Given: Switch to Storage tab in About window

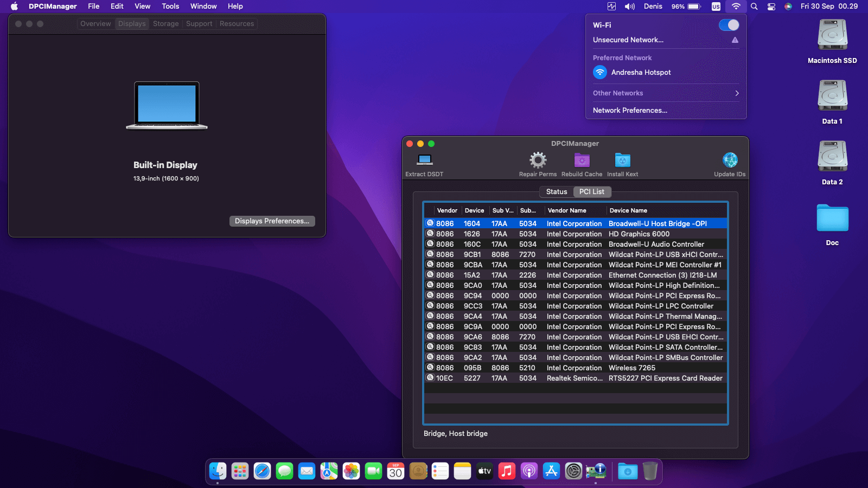Looking at the screenshot, I should 165,24.
